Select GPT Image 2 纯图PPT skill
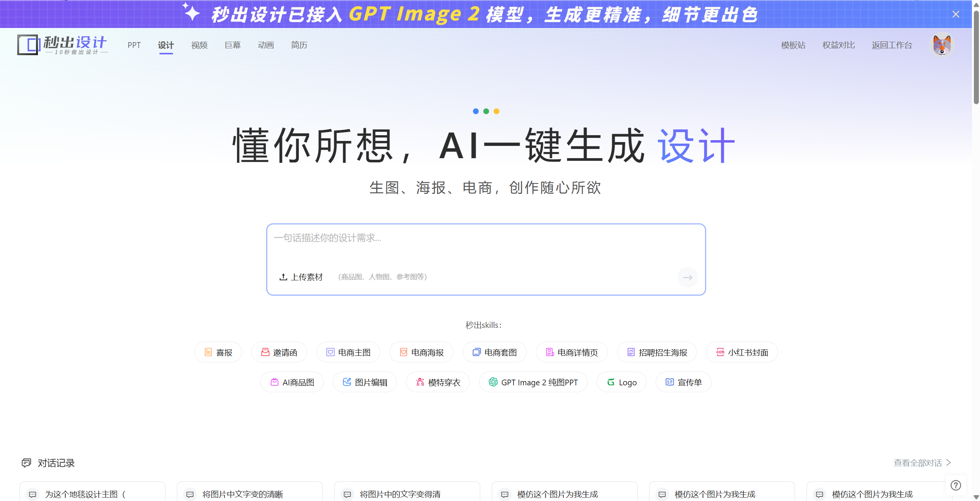This screenshot has height=501, width=980. pos(533,382)
